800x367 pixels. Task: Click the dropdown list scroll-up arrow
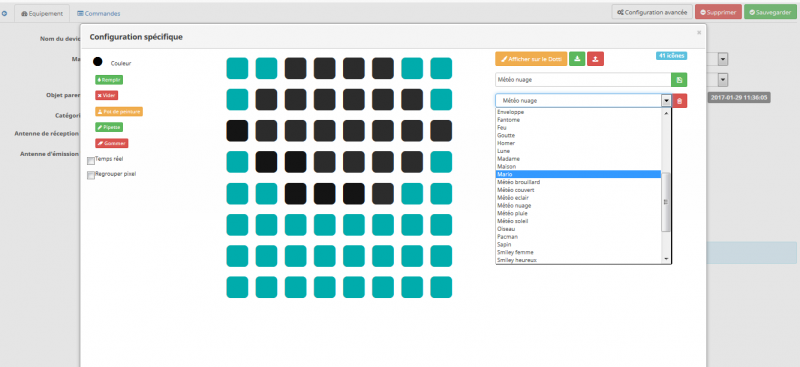pyautogui.click(x=666, y=112)
